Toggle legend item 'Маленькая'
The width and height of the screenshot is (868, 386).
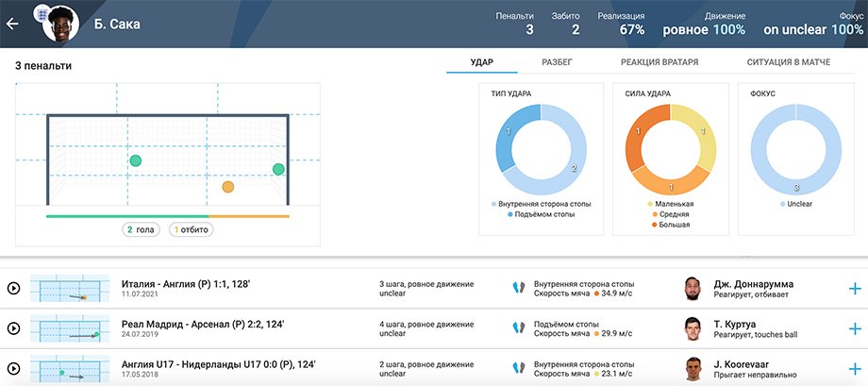point(671,204)
